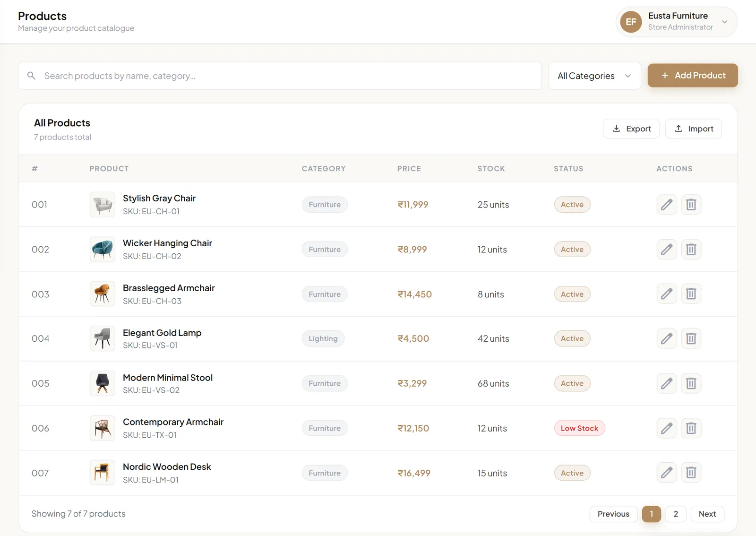Go to the Next page
Viewport: 756px width, 536px height.
point(707,514)
